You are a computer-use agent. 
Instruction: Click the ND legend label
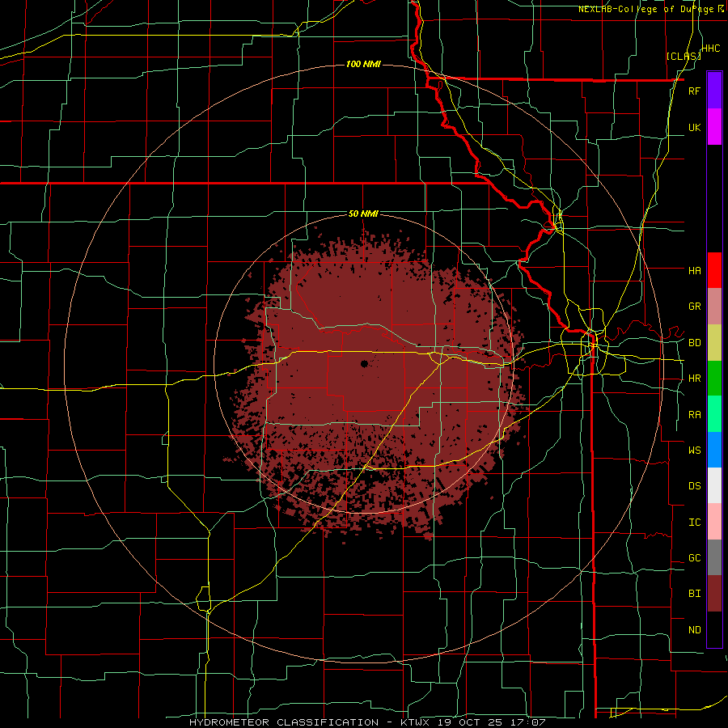(x=694, y=630)
